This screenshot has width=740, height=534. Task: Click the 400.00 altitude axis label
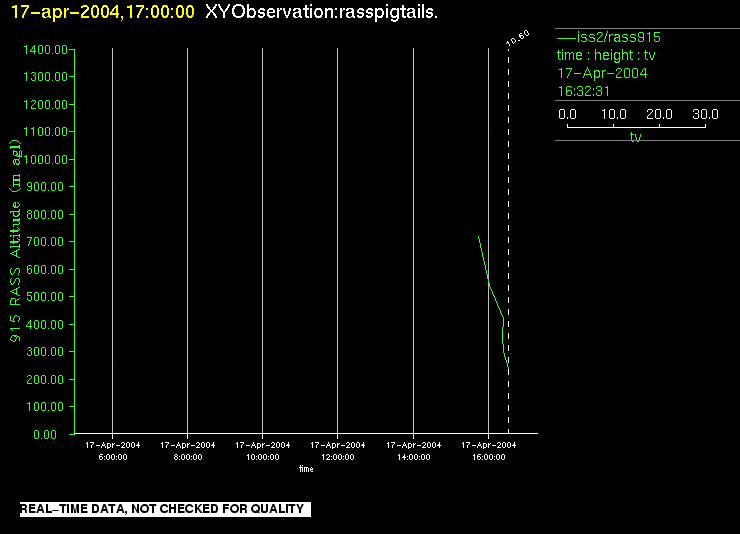pyautogui.click(x=45, y=325)
